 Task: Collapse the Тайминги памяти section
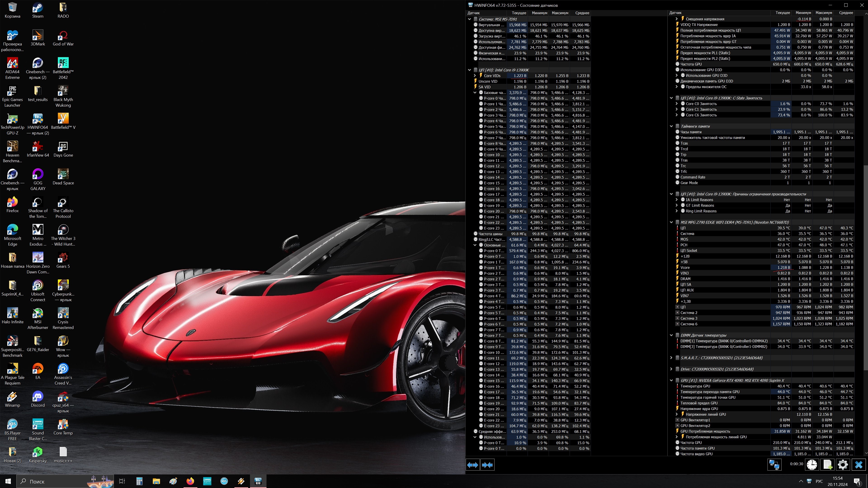pyautogui.click(x=671, y=126)
